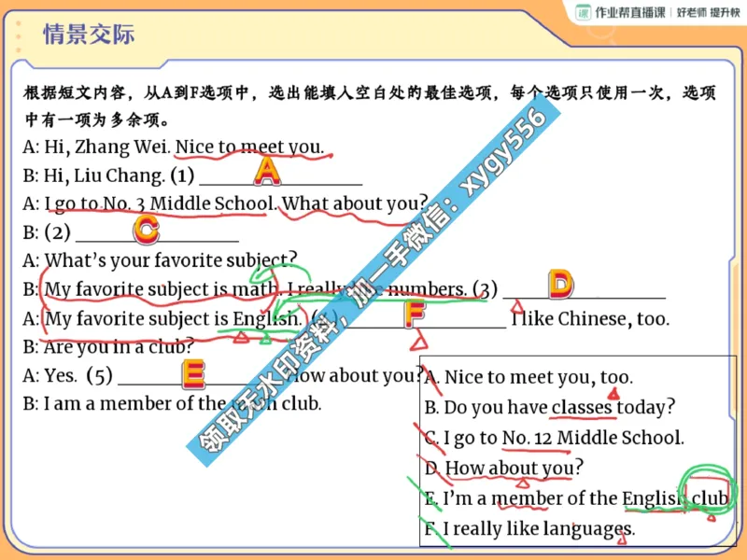Select option B "Do you have classes today?"
Screen dimensions: 747x560
(550, 407)
